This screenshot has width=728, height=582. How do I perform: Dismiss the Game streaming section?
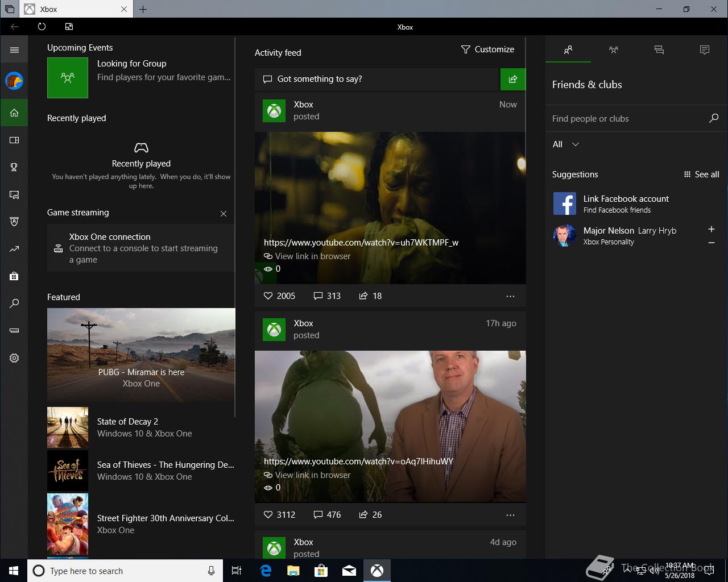coord(224,214)
